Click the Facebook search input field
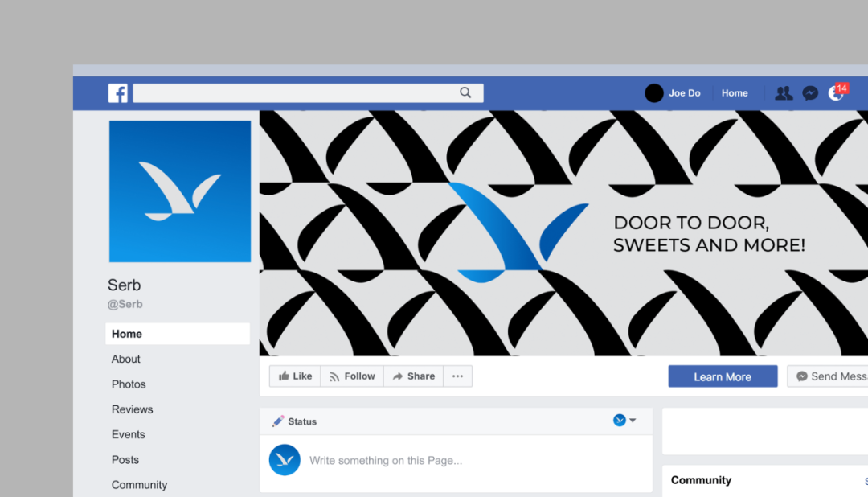 click(x=309, y=93)
